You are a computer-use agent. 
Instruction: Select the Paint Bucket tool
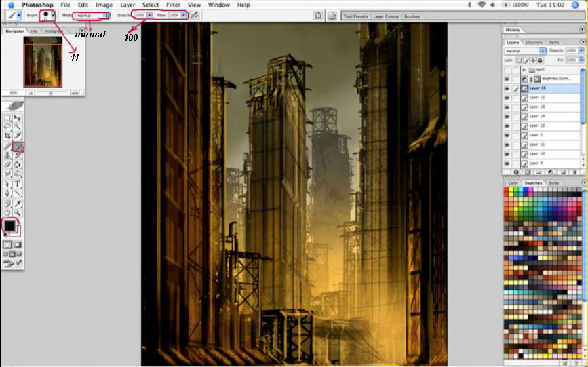point(17,164)
